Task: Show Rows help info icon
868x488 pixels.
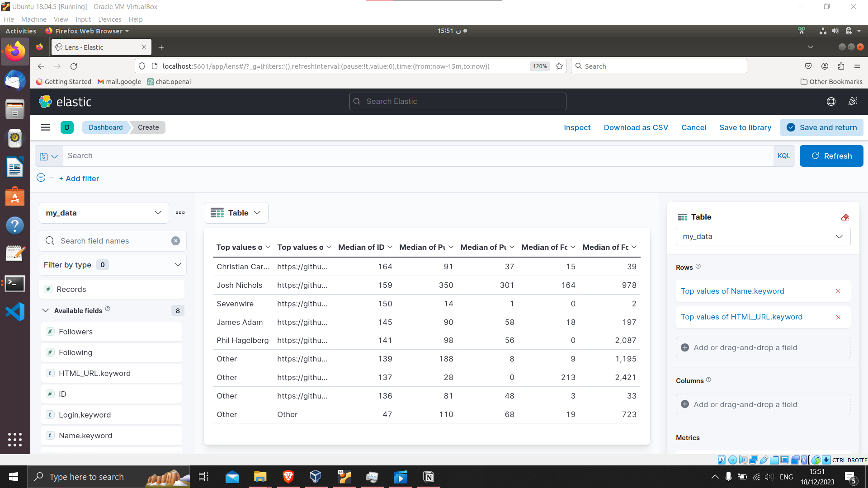Action: pos(698,267)
